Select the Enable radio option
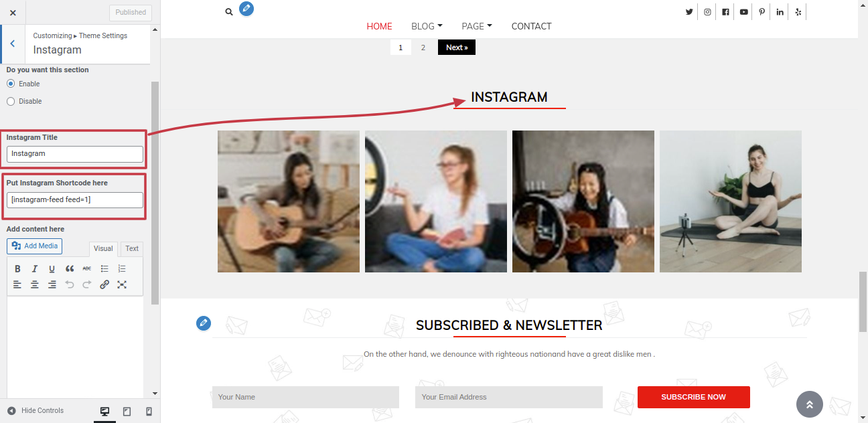The height and width of the screenshot is (423, 868). (11, 84)
